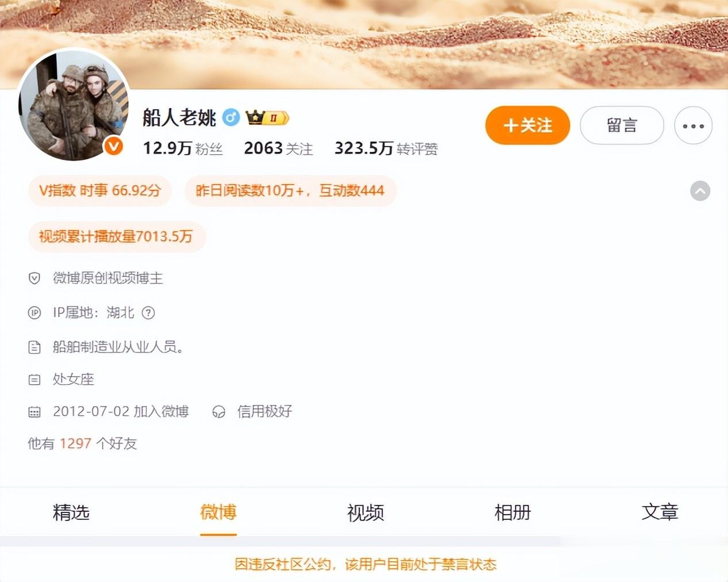Screen dimensions: 728x582
Task: Click the credit icon beside 信用极好
Action: [x=219, y=412]
